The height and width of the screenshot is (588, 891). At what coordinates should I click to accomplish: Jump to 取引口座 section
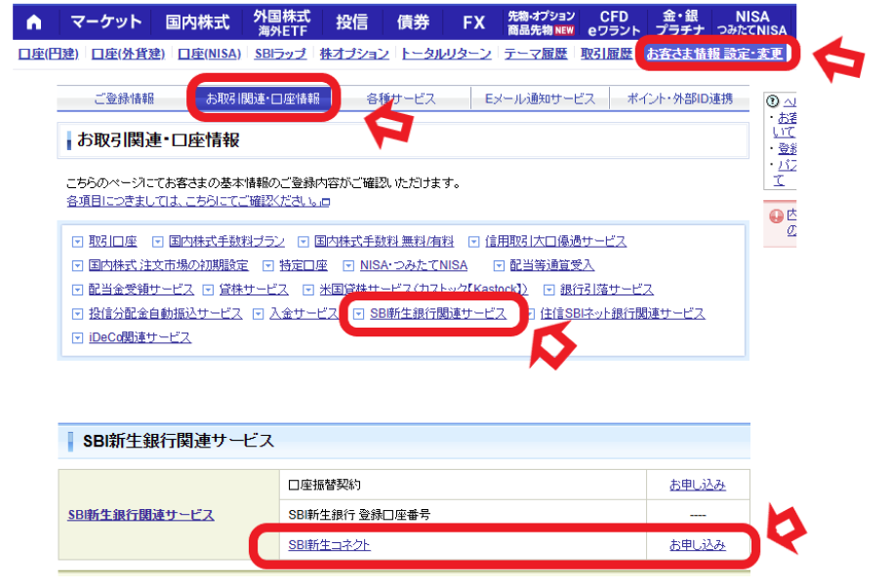coord(112,242)
